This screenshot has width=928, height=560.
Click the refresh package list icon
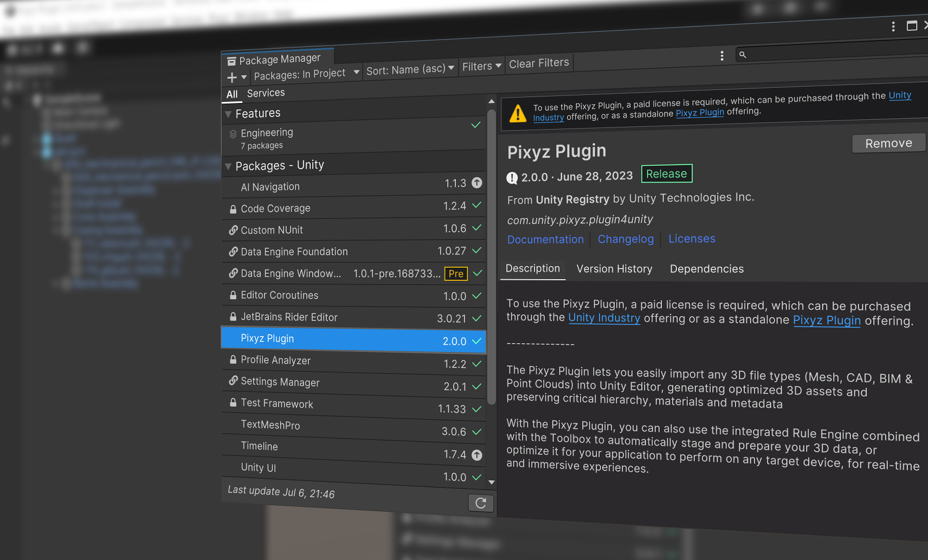(x=480, y=503)
